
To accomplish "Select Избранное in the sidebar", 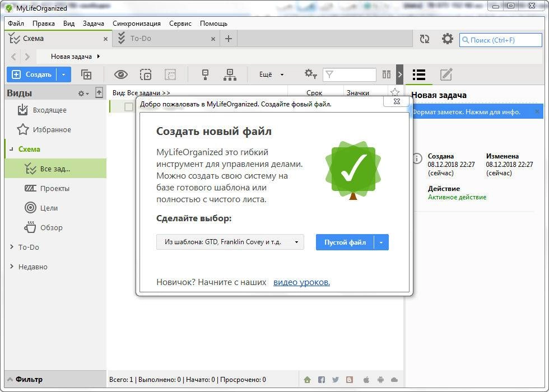I will click(x=52, y=129).
